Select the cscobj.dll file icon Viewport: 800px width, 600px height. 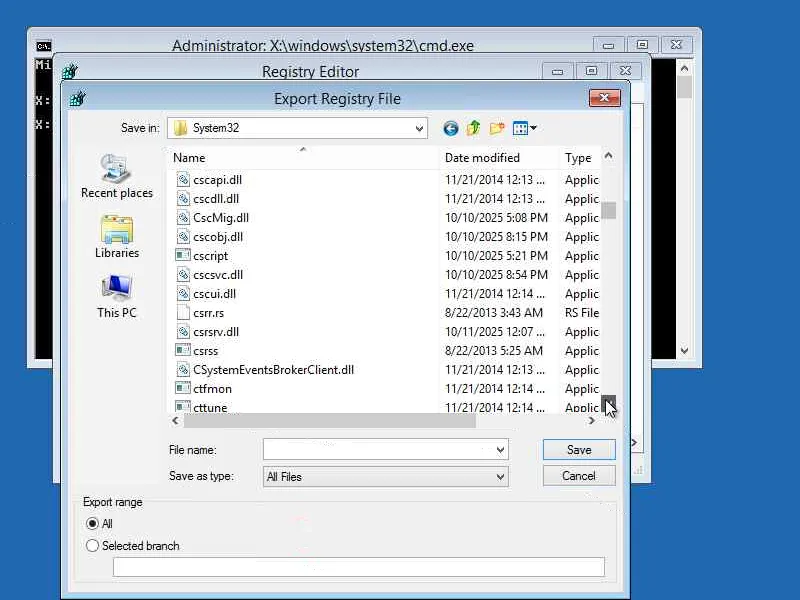(x=183, y=237)
